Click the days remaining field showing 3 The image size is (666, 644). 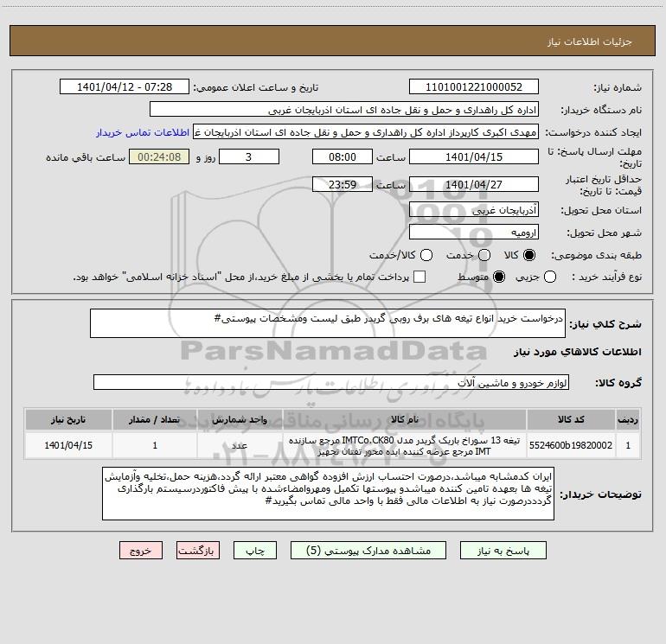pos(249,156)
